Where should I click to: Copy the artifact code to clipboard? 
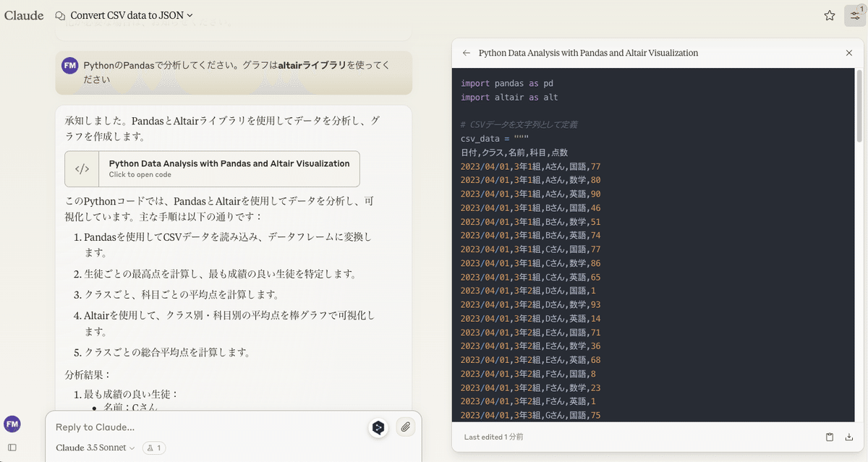(x=830, y=437)
